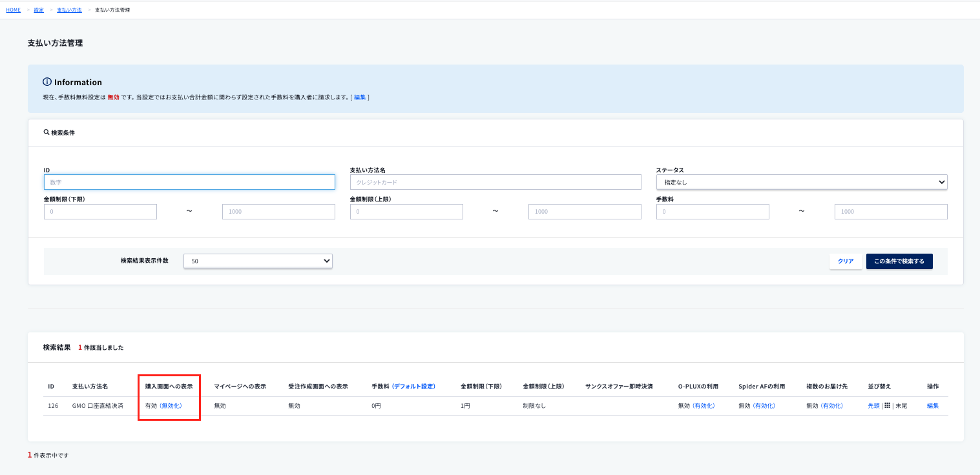
Task: Click the デフォルト設定 link in the 手数料 header
Action: 413,387
